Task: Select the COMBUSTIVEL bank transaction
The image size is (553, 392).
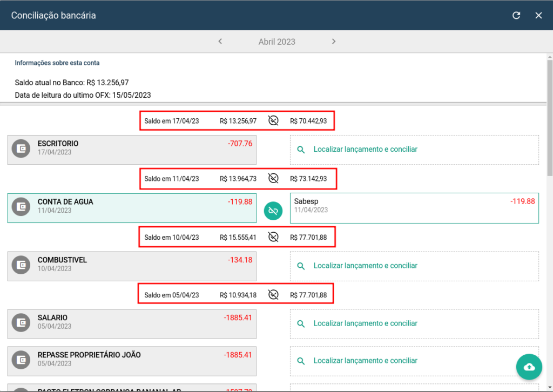Action: pyautogui.click(x=132, y=266)
